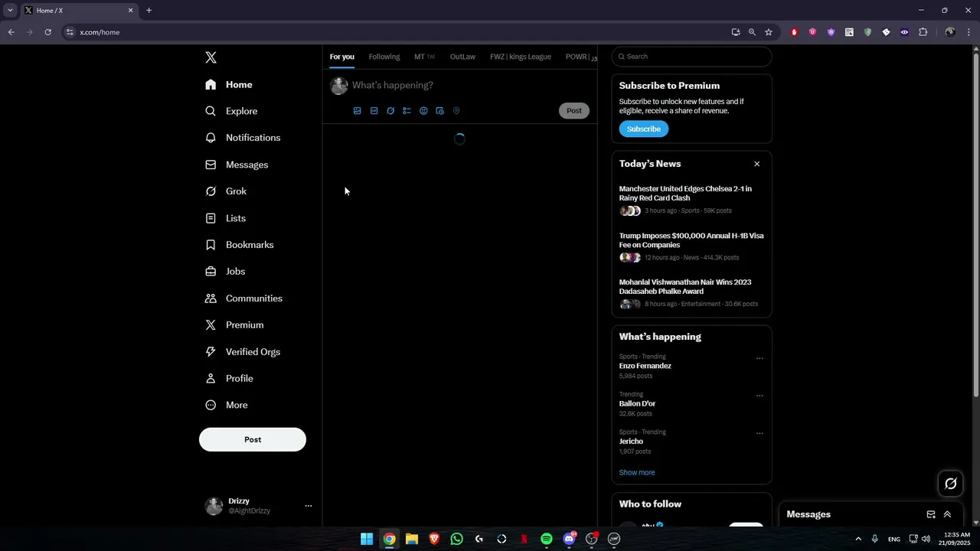Viewport: 980px width, 551px height.
Task: Open Grok in the sidebar
Action: pos(226,191)
